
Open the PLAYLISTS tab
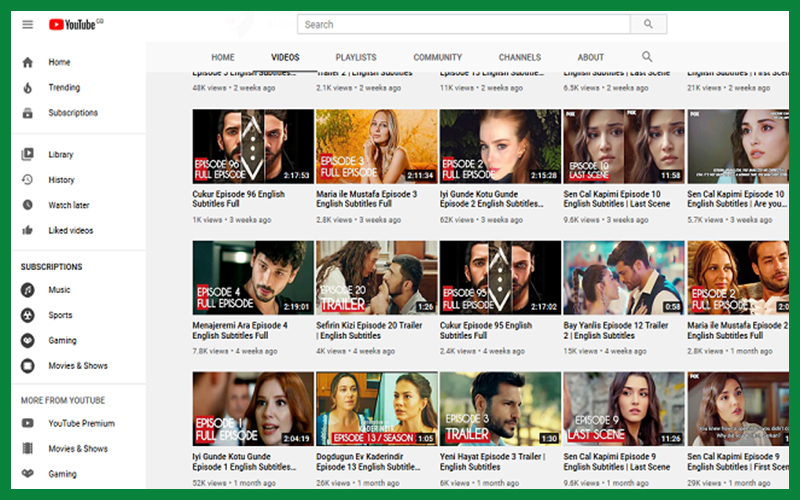tap(356, 57)
